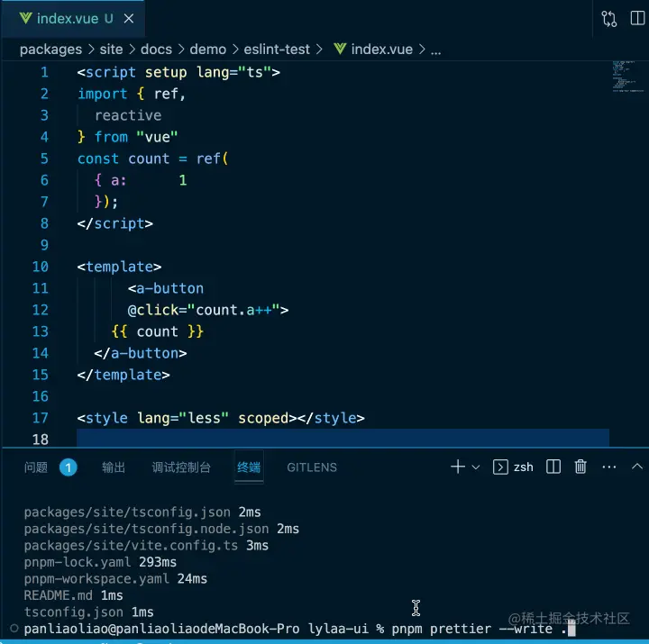Viewport: 649px width, 644px height.
Task: Create a new terminal with plus icon
Action: tap(458, 467)
